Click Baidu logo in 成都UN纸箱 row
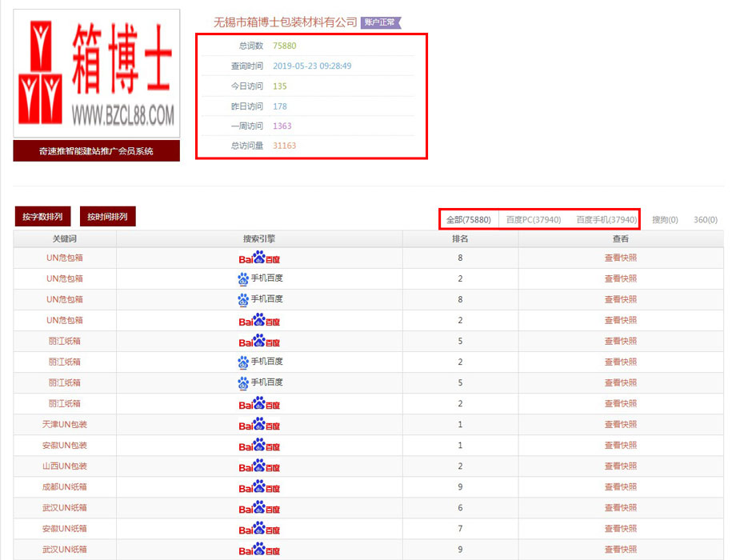The width and height of the screenshot is (736, 560). tap(259, 486)
